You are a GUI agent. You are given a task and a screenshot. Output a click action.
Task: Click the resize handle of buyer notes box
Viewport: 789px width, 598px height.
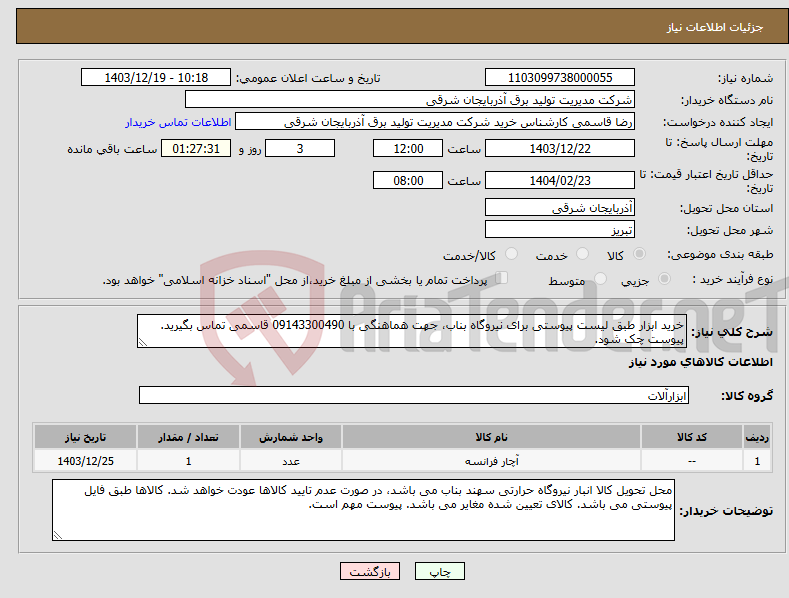pos(58,536)
